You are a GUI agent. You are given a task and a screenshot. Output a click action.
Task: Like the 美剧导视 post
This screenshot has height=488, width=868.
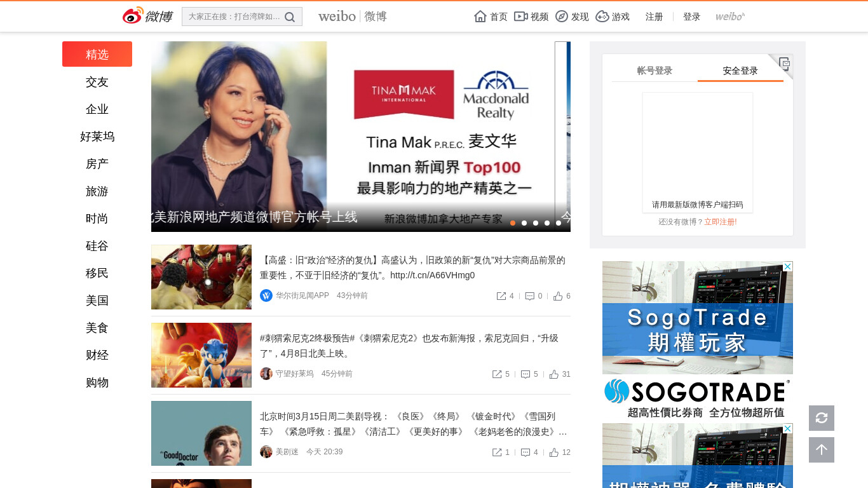tap(554, 452)
